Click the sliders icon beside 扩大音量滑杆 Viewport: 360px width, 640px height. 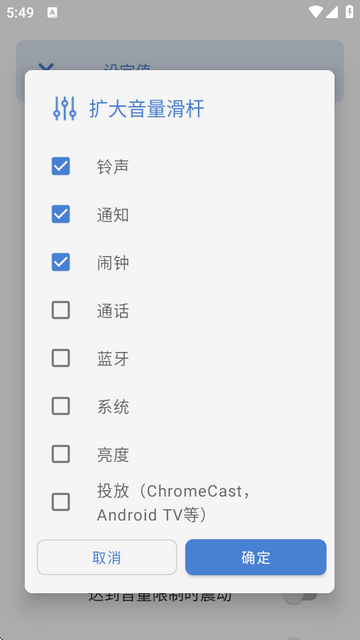coord(64,109)
